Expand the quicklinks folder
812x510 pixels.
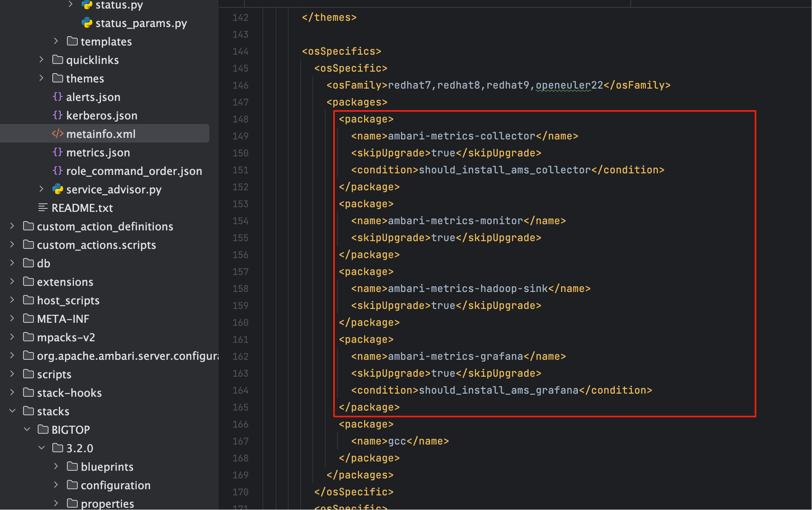pos(42,60)
